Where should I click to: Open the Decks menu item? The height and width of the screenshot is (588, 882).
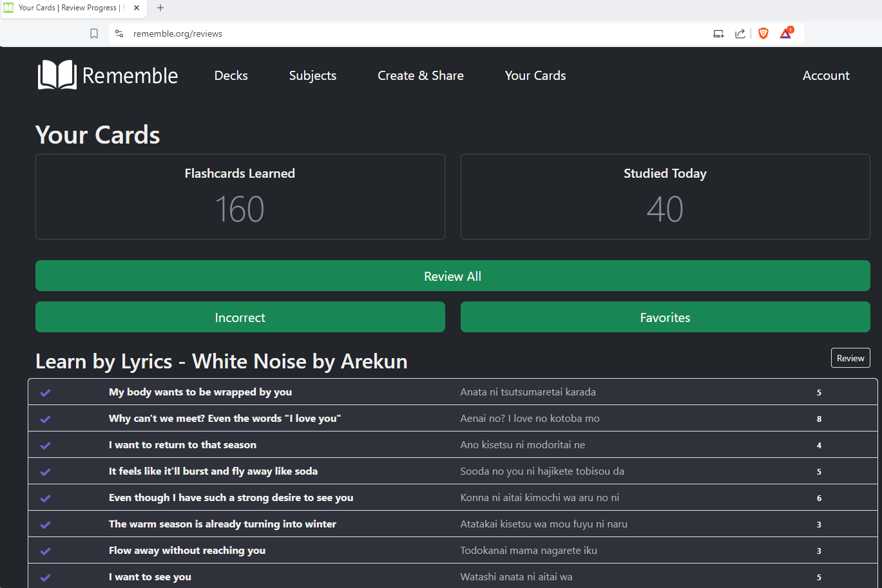tap(231, 75)
